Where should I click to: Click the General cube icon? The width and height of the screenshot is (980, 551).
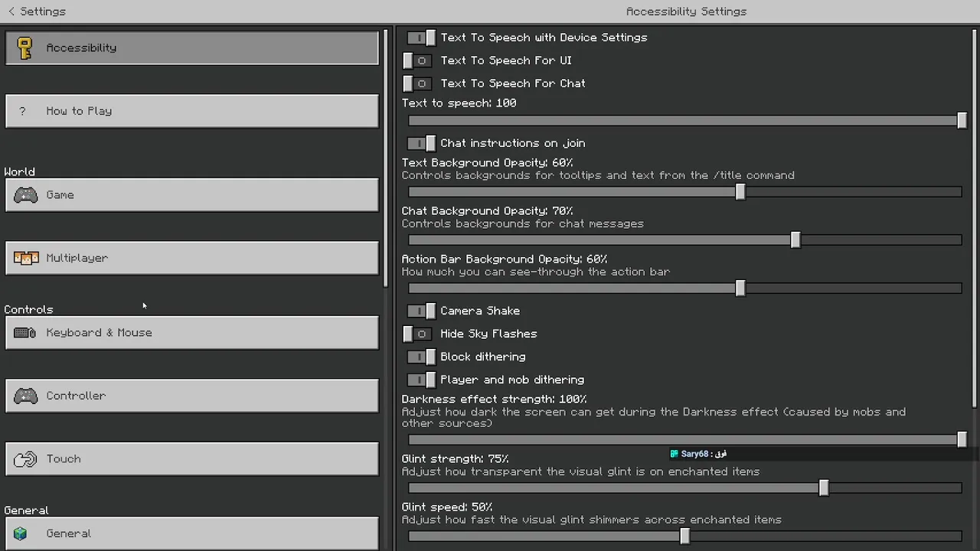coord(21,533)
